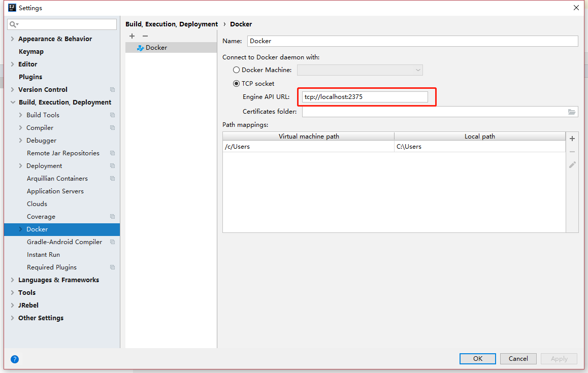
Task: Select the C:\Users local path cell
Action: point(480,147)
